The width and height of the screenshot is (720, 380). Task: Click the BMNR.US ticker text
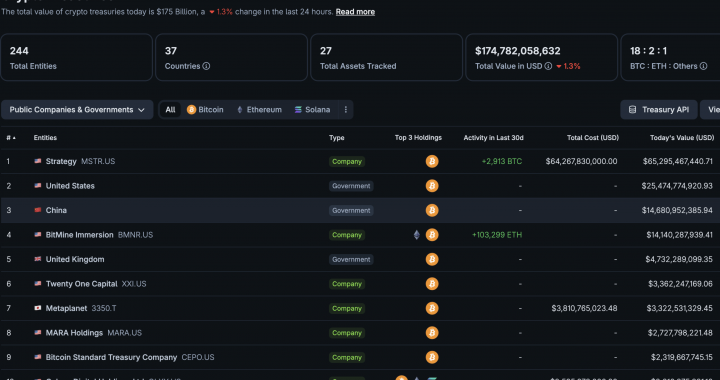(135, 235)
